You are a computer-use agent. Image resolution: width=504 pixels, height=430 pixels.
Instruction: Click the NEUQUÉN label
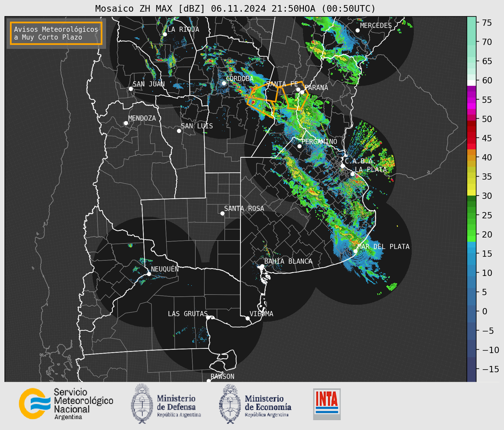(165, 269)
